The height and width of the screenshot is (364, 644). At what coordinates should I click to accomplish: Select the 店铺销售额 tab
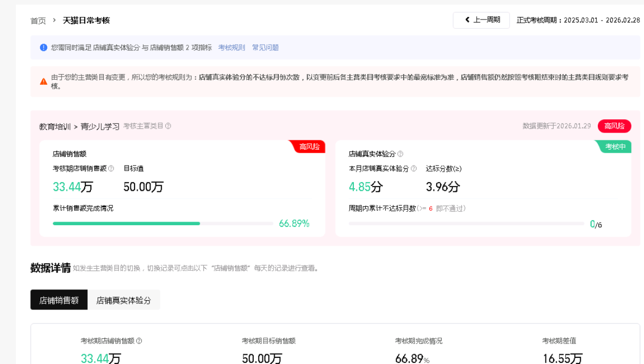click(x=59, y=300)
